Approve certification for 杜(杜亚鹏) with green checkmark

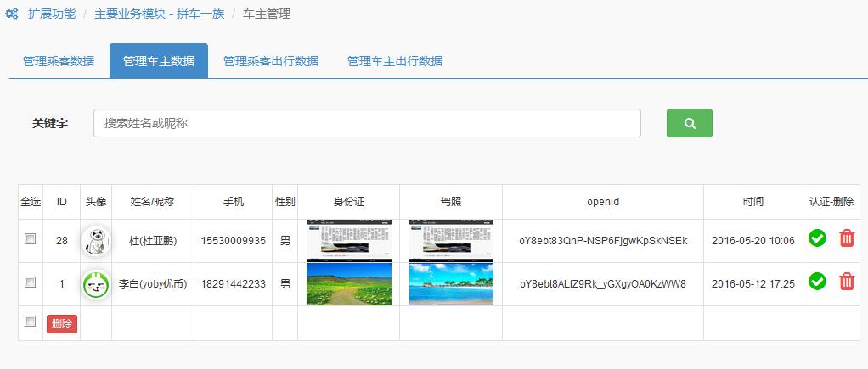(817, 238)
